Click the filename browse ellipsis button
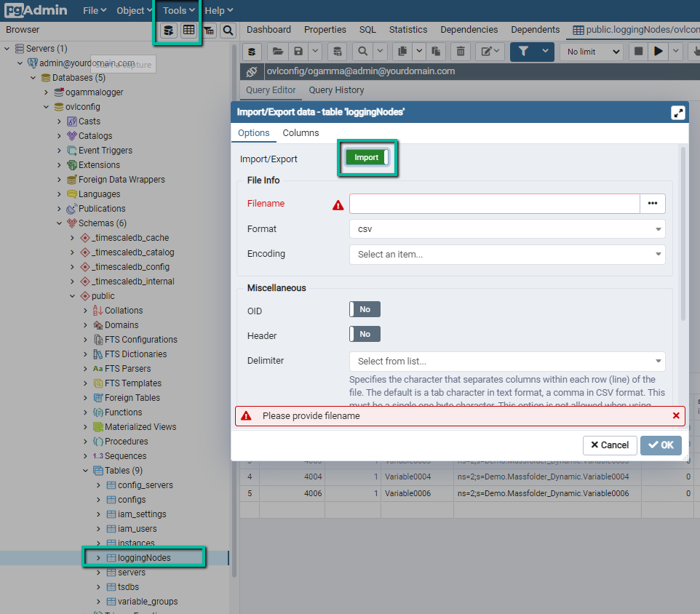Screen dimensions: 700x614 653,204
